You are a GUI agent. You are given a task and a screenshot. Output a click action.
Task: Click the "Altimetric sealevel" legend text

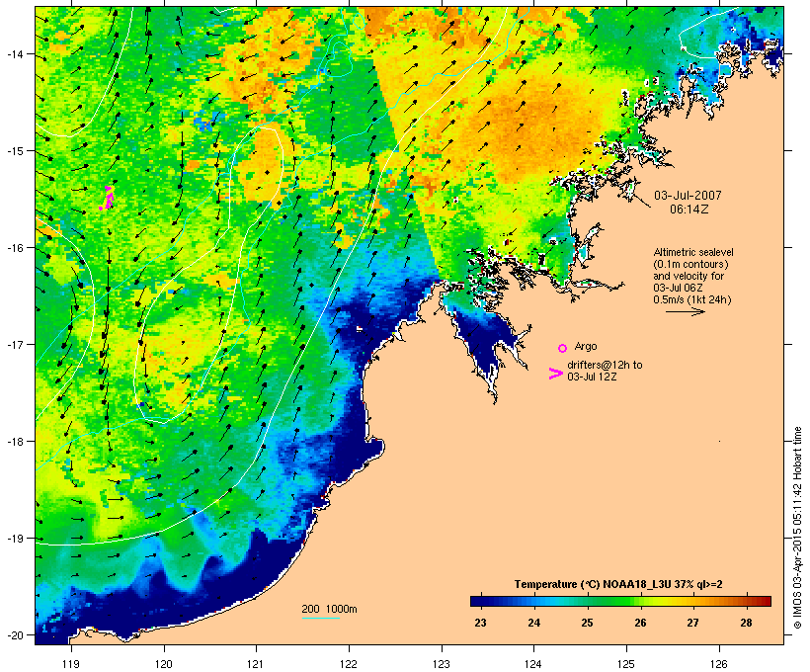point(693,252)
